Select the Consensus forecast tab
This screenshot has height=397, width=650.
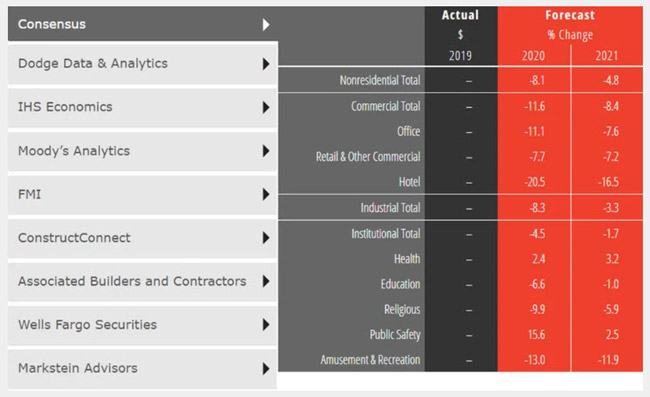click(x=143, y=24)
